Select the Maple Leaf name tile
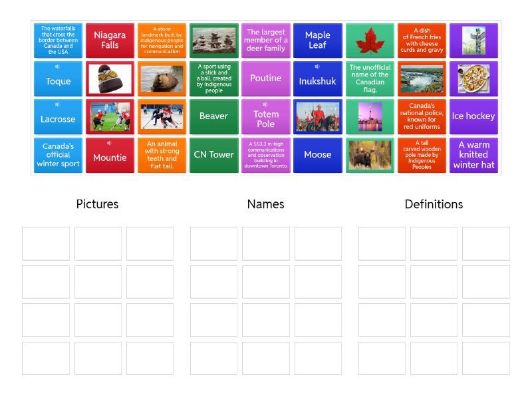 click(317, 41)
